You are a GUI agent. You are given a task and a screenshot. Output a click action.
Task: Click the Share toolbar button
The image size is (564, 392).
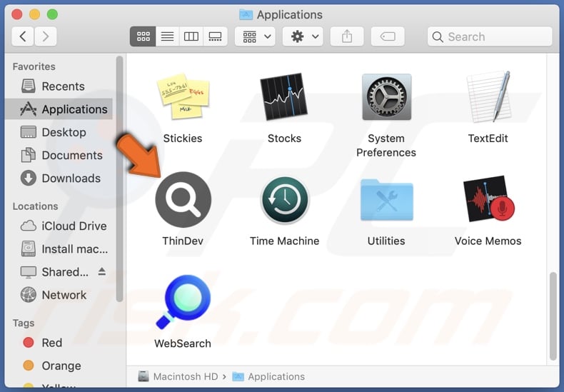coord(346,36)
